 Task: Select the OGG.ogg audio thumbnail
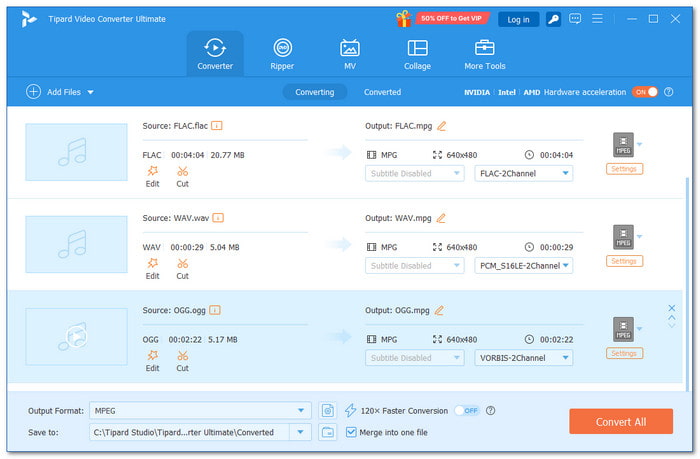[x=76, y=336]
